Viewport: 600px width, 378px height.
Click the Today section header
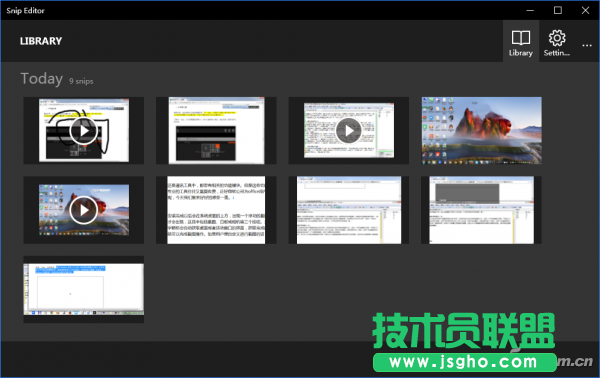pos(42,79)
